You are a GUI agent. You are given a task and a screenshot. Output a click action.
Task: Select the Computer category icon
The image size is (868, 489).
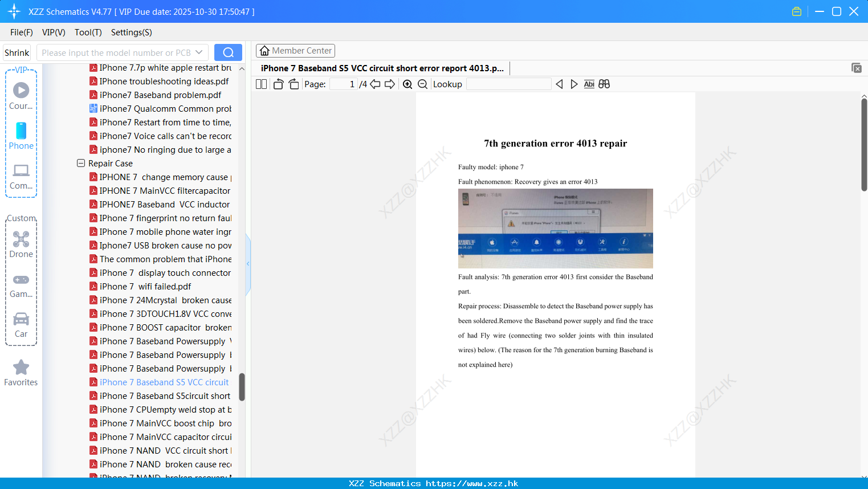(x=21, y=177)
